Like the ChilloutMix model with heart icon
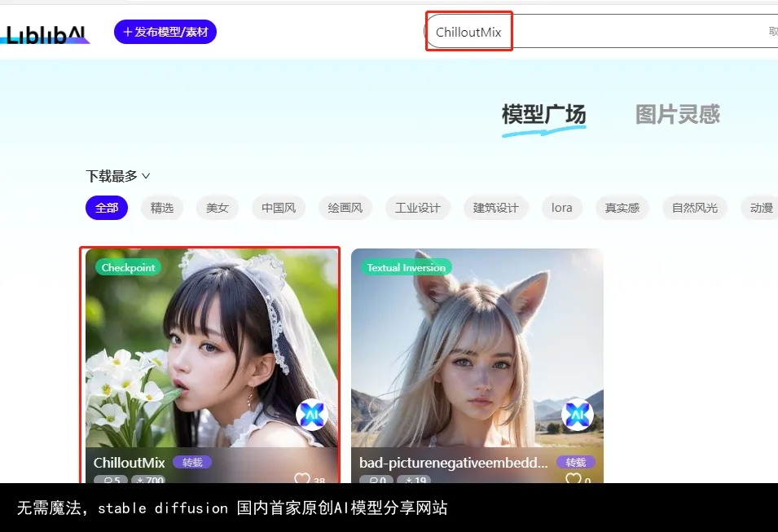778x532 pixels. coord(302,478)
